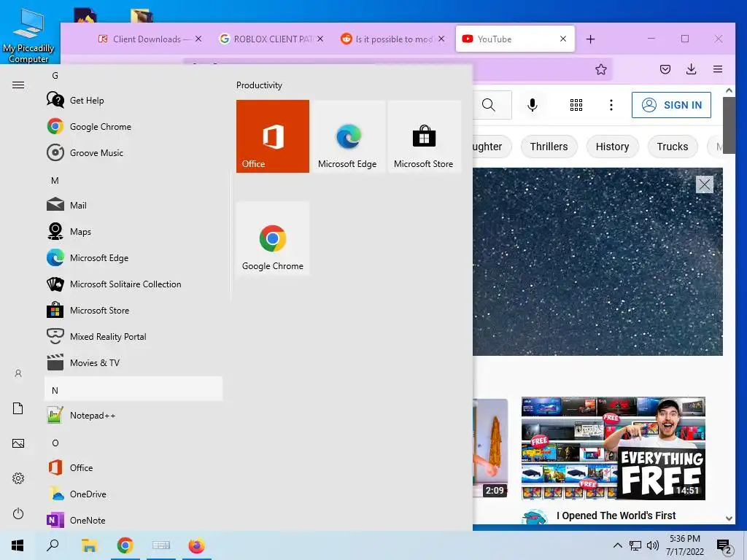747x560 pixels.
Task: Open Firefox Pocket save icon
Action: pyautogui.click(x=665, y=69)
